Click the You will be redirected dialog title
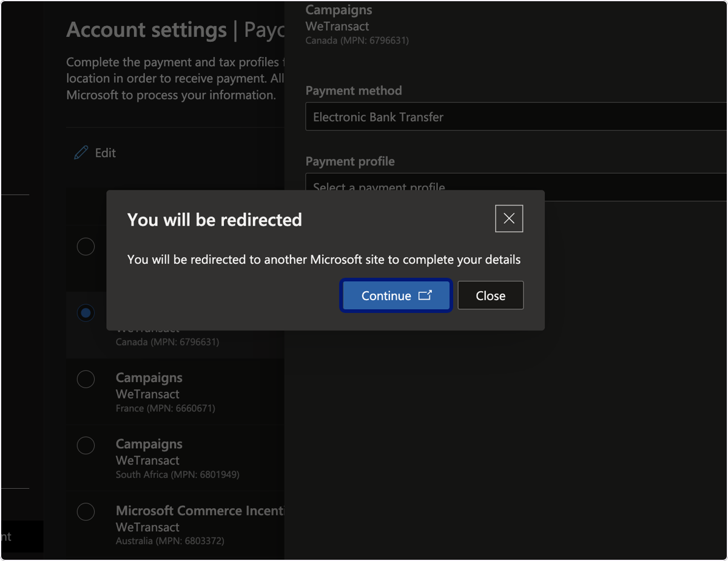The image size is (728, 561). (215, 220)
